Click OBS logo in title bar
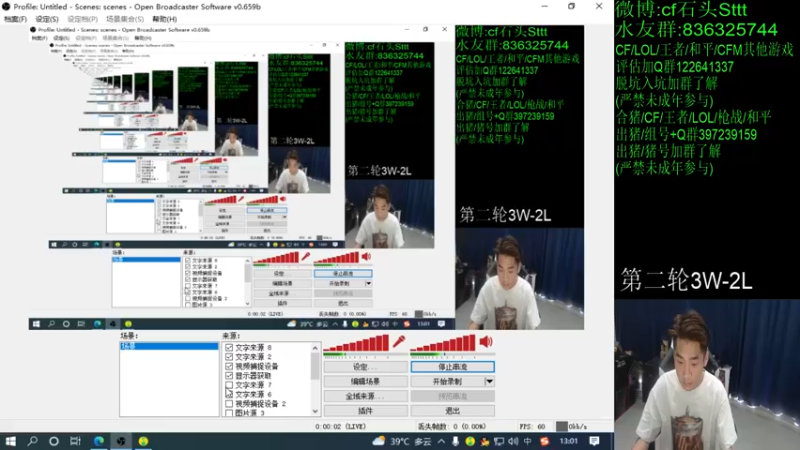Image resolution: width=800 pixels, height=450 pixels. [6, 7]
